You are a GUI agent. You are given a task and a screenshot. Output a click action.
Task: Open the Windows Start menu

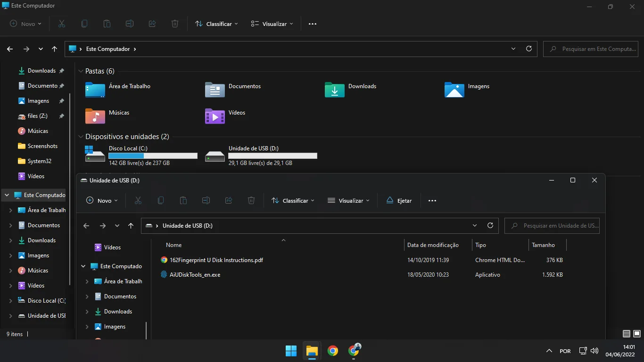[x=291, y=351]
